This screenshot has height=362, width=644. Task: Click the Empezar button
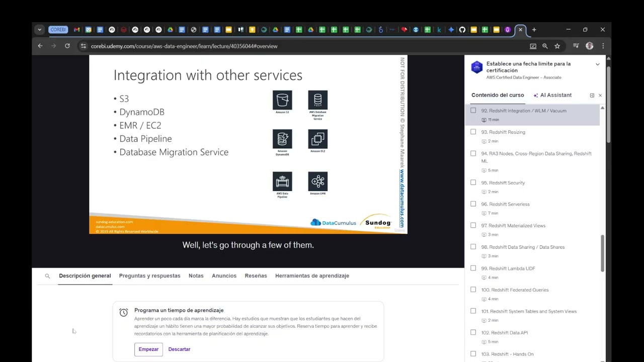pos(148,349)
